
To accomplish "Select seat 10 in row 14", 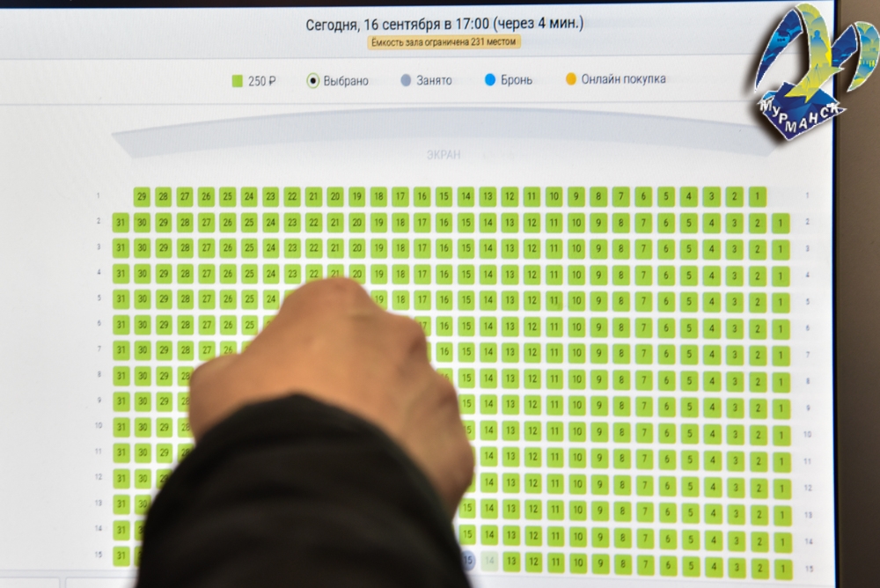I will point(577,536).
